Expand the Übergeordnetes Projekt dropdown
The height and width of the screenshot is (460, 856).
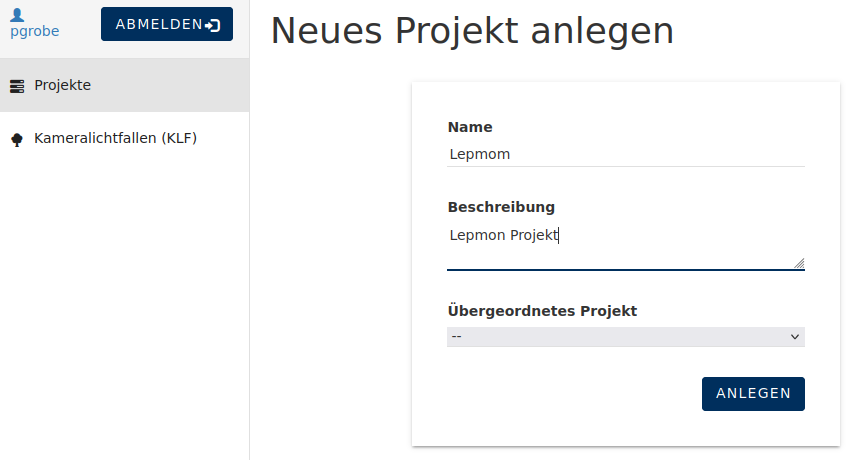(626, 337)
